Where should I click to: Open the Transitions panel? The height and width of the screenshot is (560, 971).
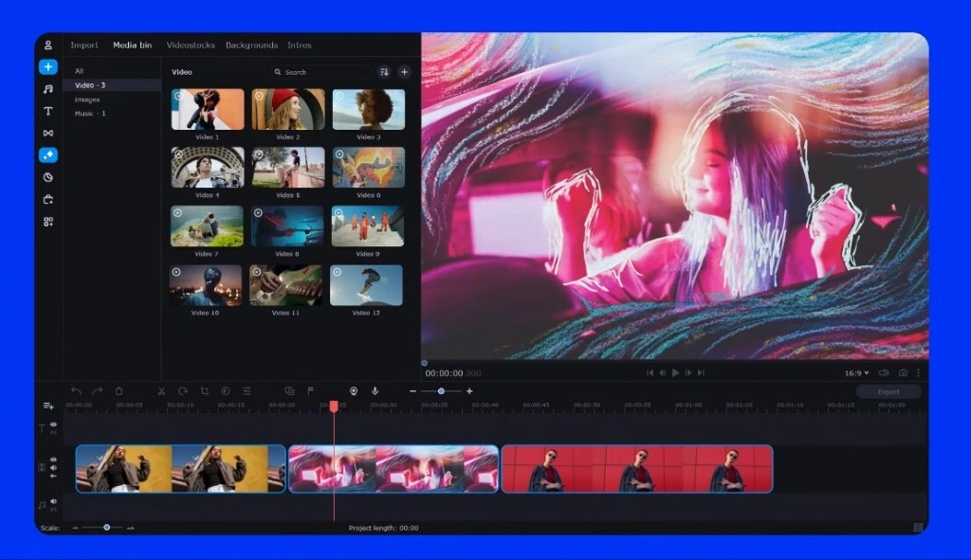(x=48, y=133)
